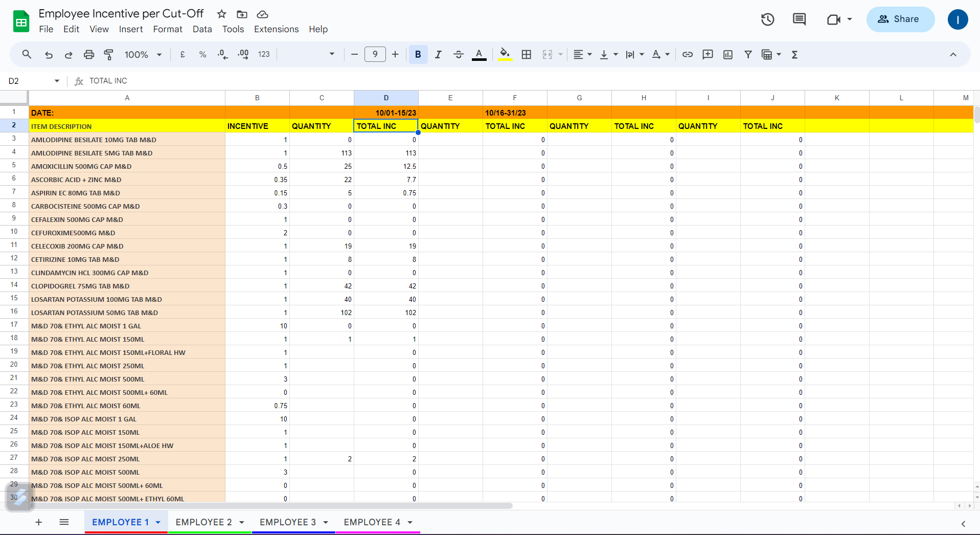Collapse the menus with chevron up

[953, 54]
